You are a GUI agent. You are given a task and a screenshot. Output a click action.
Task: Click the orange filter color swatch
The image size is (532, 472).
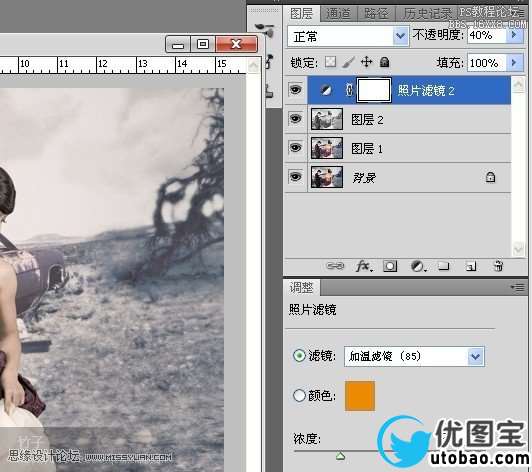click(360, 396)
